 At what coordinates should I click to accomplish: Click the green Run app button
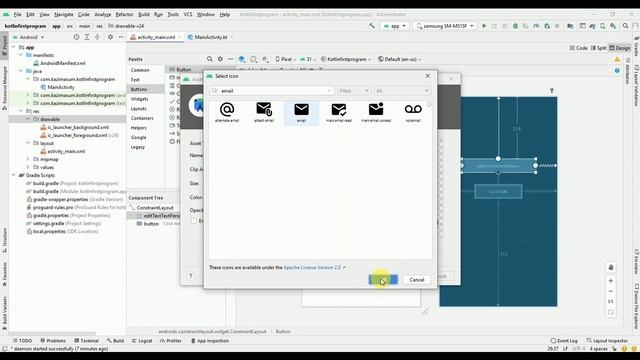coord(484,26)
